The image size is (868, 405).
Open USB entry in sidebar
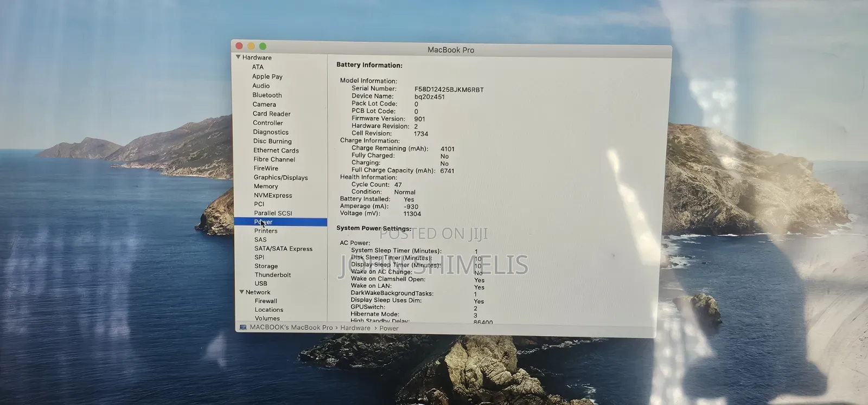[261, 284]
